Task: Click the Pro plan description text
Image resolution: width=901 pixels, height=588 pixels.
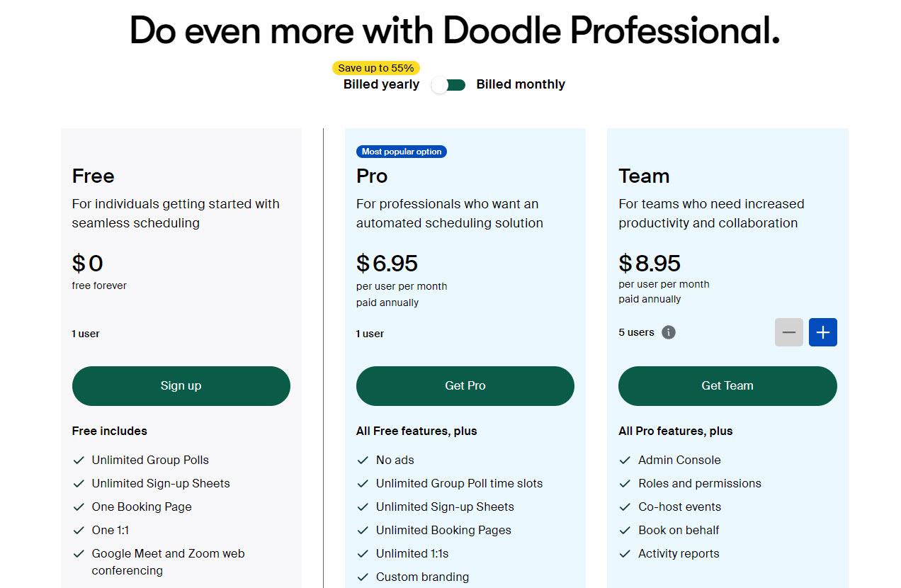Action: [448, 213]
